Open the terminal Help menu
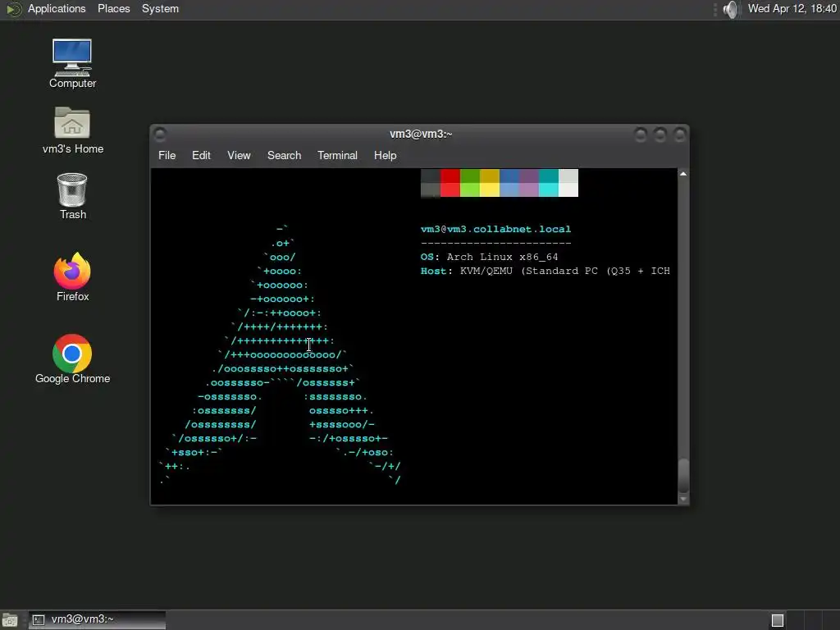The image size is (840, 630). tap(385, 155)
